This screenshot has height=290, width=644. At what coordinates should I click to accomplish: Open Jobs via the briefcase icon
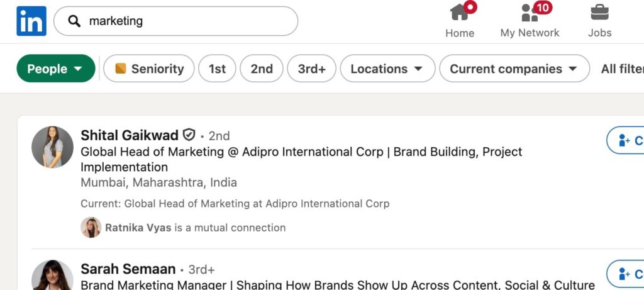coord(599,12)
